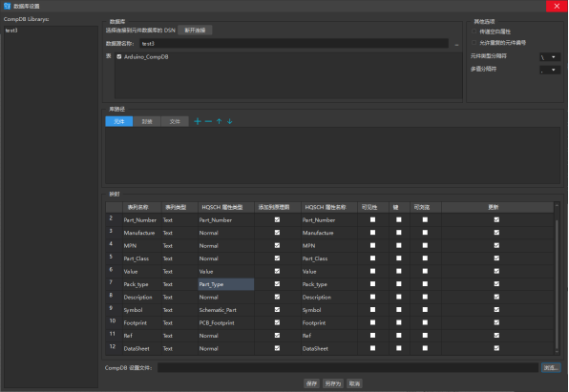Screen dimensions: 569x392
Task: Click the Value HQSCH property type cell
Action: (x=225, y=272)
